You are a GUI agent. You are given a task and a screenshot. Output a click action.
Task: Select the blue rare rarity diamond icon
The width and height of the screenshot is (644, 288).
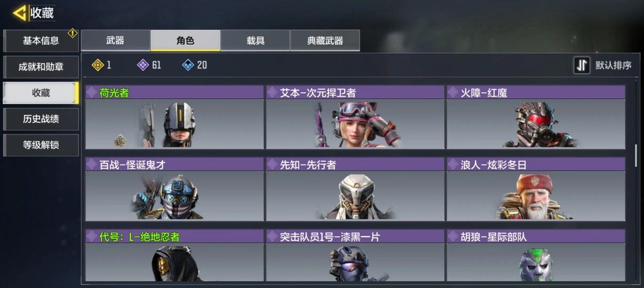click(188, 65)
